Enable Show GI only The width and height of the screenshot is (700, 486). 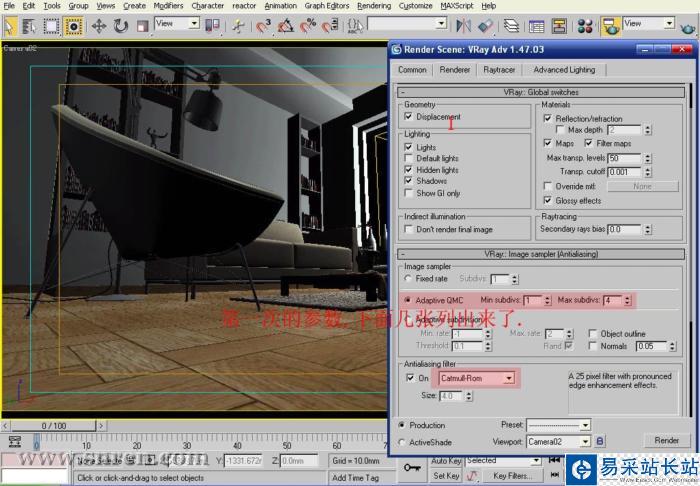(x=408, y=193)
